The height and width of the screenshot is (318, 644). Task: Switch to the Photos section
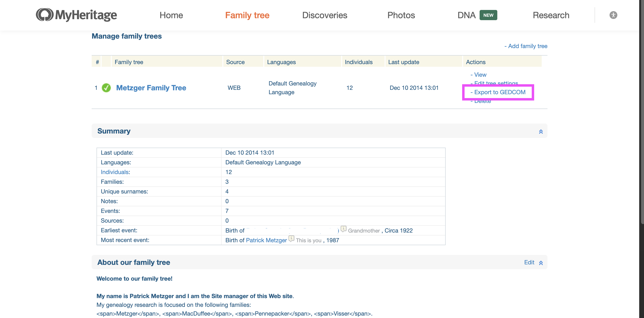pos(401,15)
